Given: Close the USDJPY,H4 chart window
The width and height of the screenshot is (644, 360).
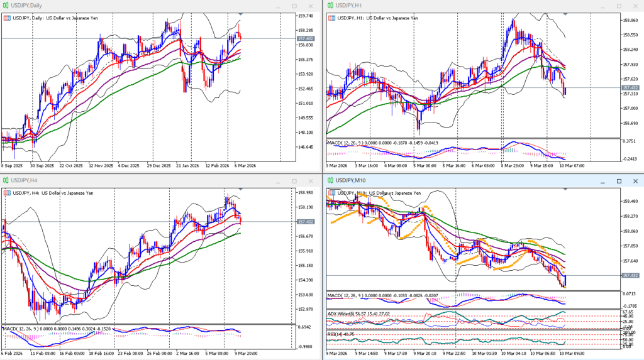Looking at the screenshot, I should pos(311,181).
